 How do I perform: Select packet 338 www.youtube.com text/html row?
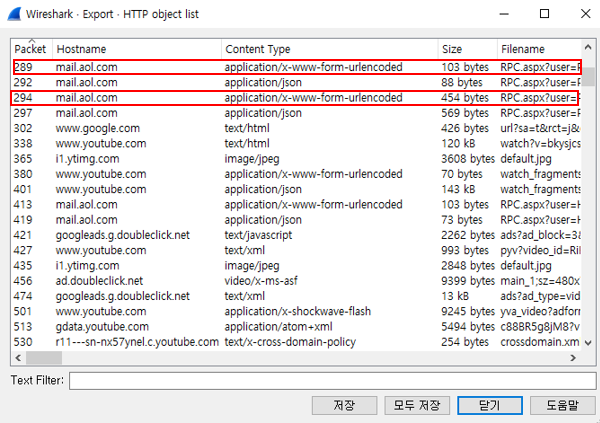[x=297, y=144]
